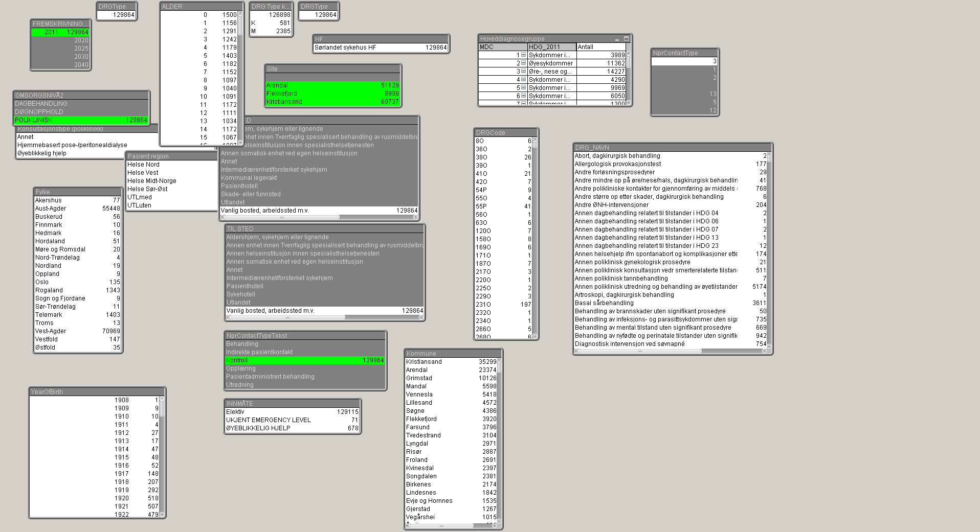Select UKJENT EMERGENCY LEVEL in INNMÅTE

pos(292,420)
